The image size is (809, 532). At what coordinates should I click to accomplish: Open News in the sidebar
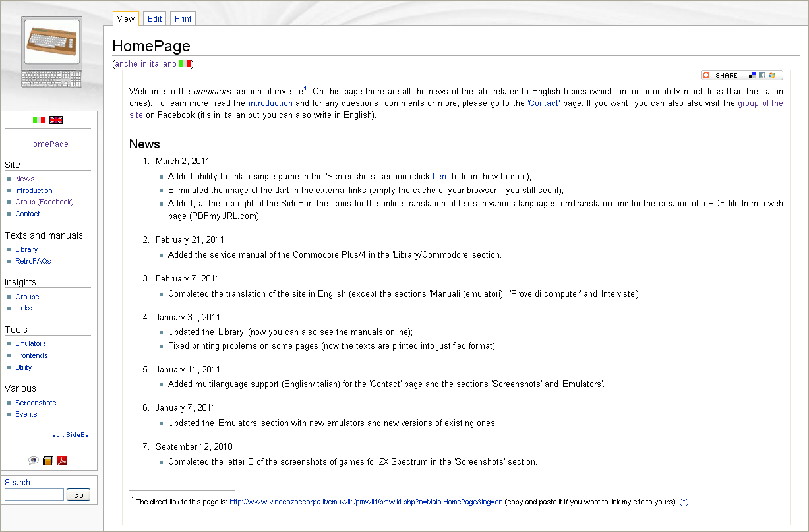[25, 179]
